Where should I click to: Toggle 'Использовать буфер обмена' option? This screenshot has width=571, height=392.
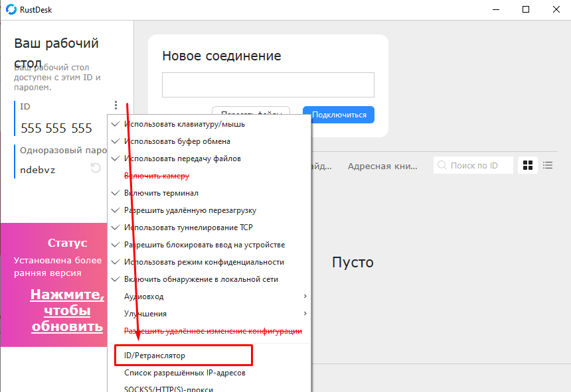pyautogui.click(x=209, y=141)
